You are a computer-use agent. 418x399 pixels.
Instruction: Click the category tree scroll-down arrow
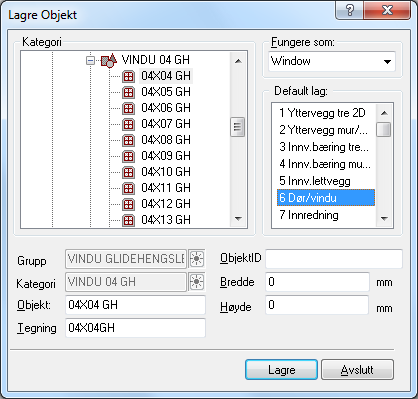click(238, 219)
